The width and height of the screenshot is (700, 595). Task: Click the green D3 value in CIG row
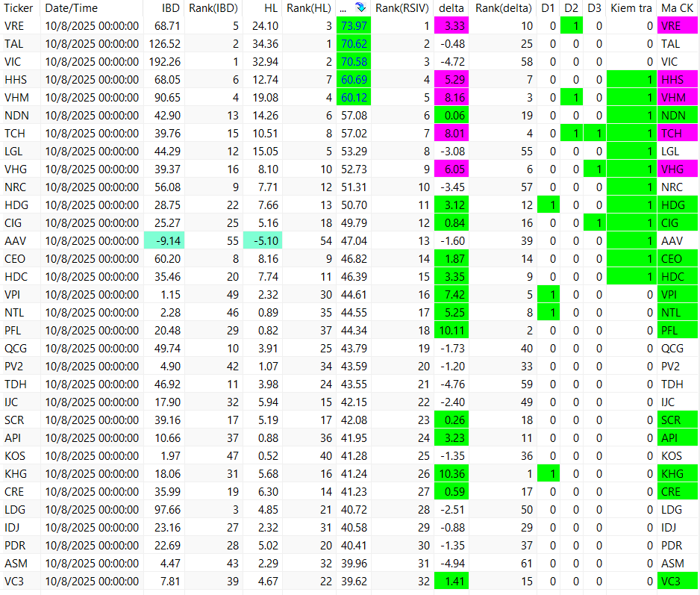[x=595, y=223]
